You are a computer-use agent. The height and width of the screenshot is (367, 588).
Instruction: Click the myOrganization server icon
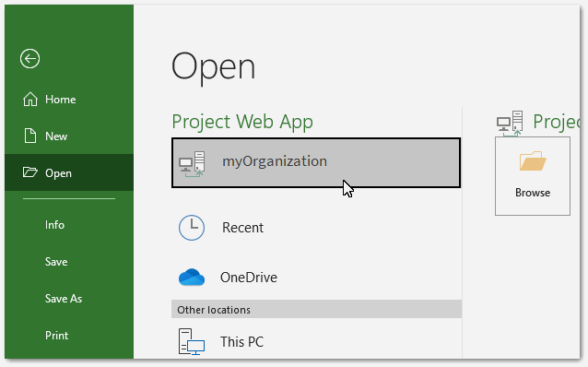[192, 164]
